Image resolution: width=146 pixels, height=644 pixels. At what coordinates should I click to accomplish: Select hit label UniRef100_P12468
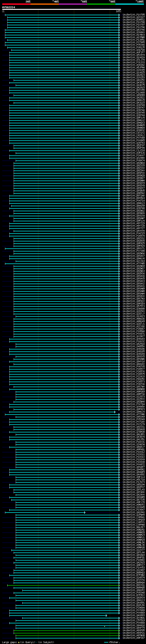tap(133, 93)
